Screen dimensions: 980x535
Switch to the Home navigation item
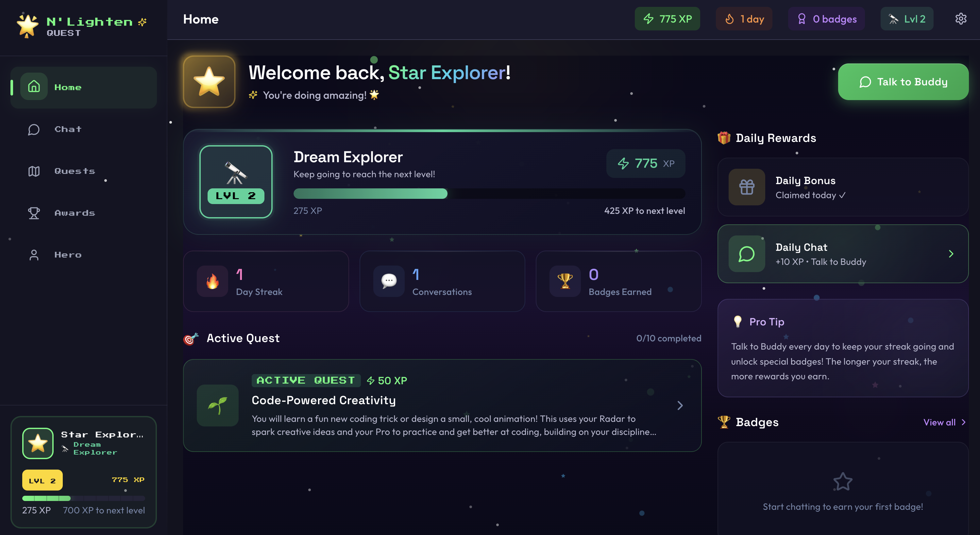pyautogui.click(x=68, y=87)
